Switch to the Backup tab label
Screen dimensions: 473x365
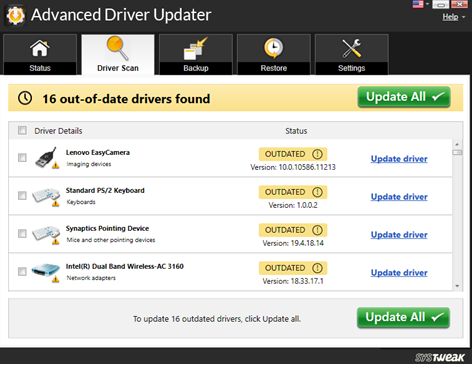pos(196,68)
